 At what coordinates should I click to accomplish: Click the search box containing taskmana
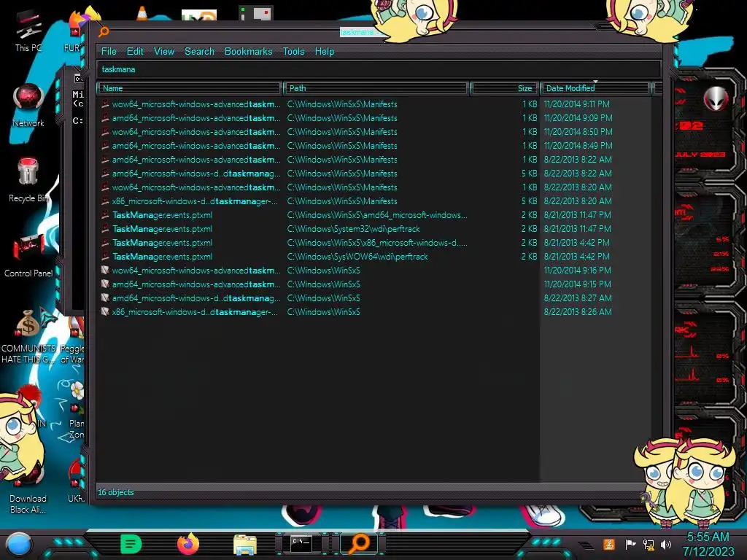click(379, 69)
